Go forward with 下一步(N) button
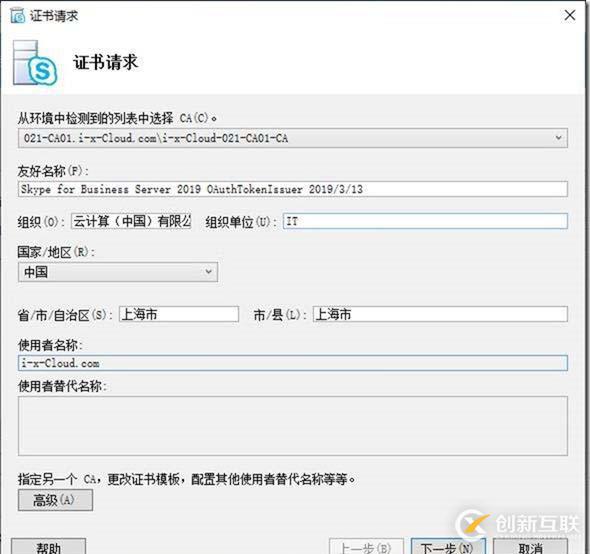Image resolution: width=590 pixels, height=554 pixels. [x=449, y=547]
